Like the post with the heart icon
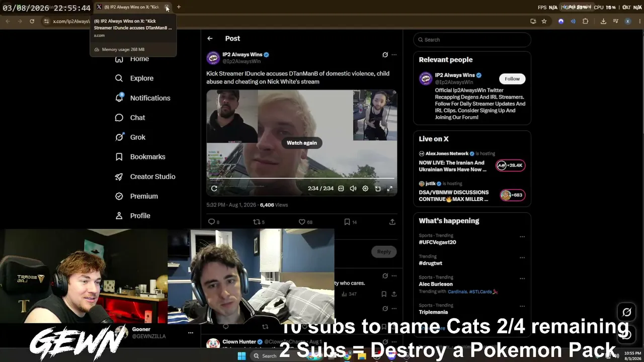 point(302,222)
